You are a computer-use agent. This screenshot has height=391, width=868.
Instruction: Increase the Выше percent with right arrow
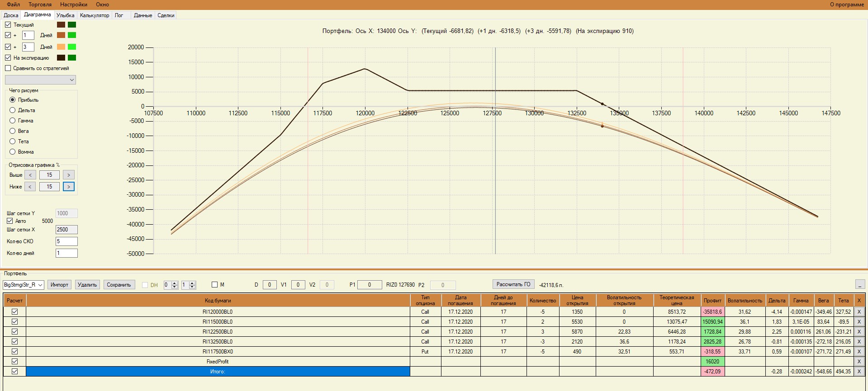click(69, 175)
